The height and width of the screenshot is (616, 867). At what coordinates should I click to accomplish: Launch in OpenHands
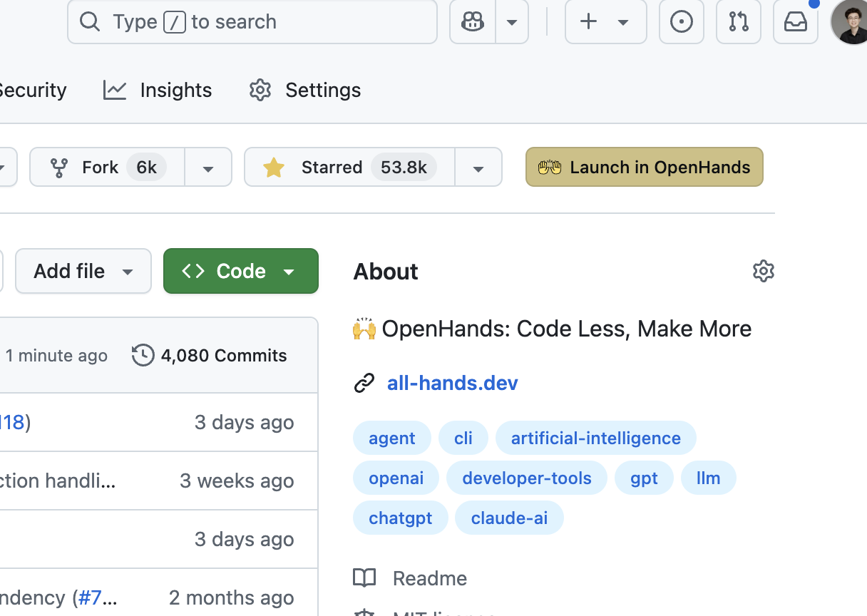[644, 167]
